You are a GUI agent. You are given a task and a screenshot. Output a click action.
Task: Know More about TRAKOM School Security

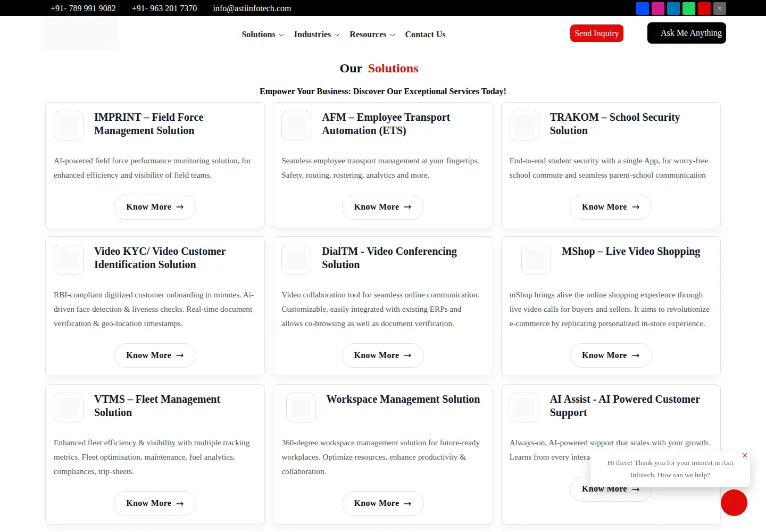(611, 207)
